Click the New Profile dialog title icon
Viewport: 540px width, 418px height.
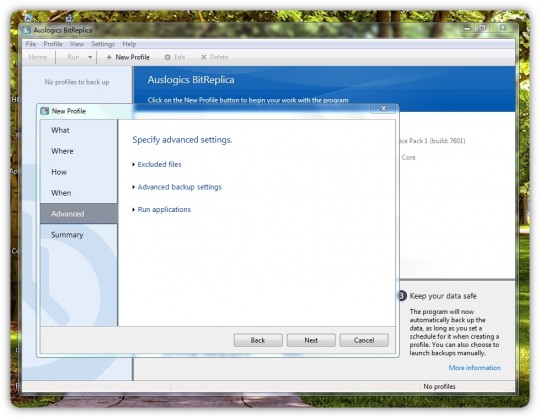point(44,111)
